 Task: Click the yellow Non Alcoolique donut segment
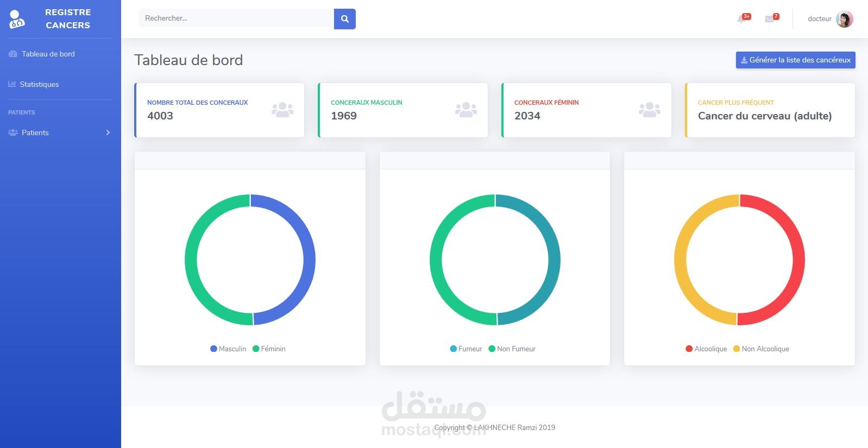pos(680,260)
